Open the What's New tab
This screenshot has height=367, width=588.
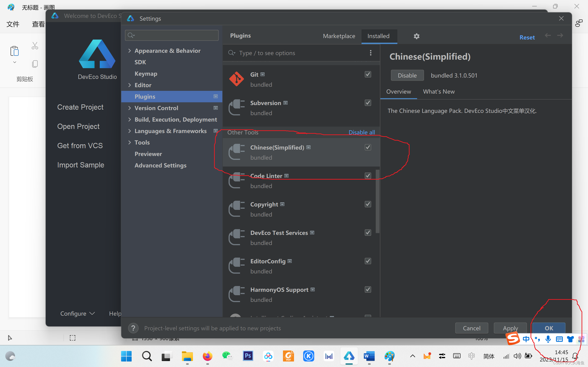[x=438, y=92]
